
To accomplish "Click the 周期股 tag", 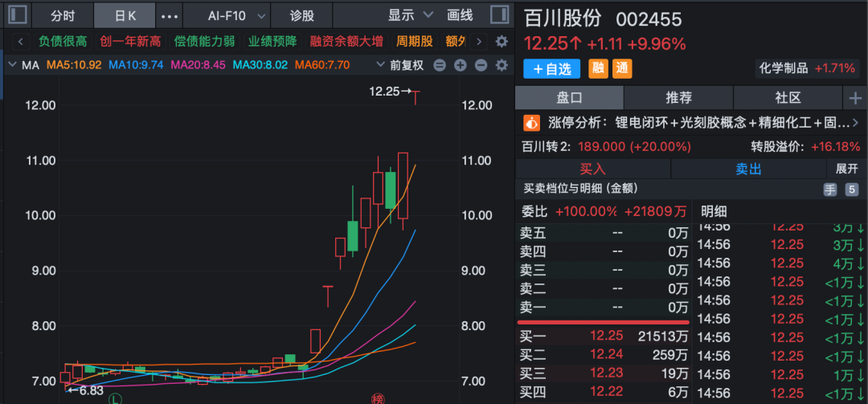I will coord(415,42).
